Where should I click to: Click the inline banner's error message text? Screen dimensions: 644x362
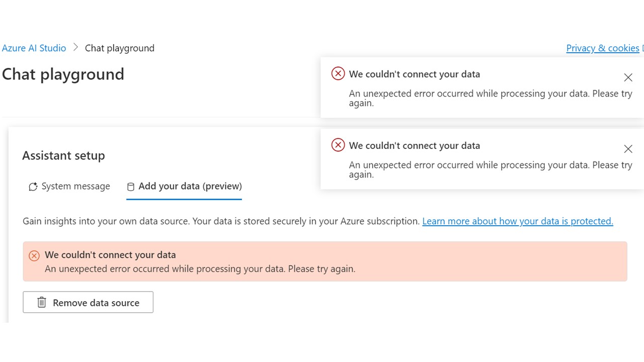tap(200, 269)
